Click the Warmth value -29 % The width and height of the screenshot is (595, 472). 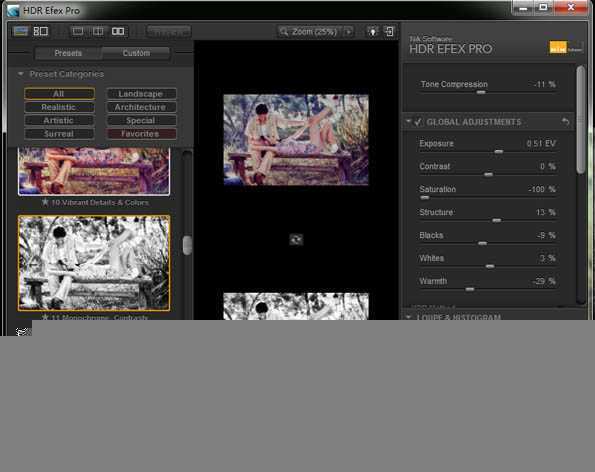pos(544,281)
